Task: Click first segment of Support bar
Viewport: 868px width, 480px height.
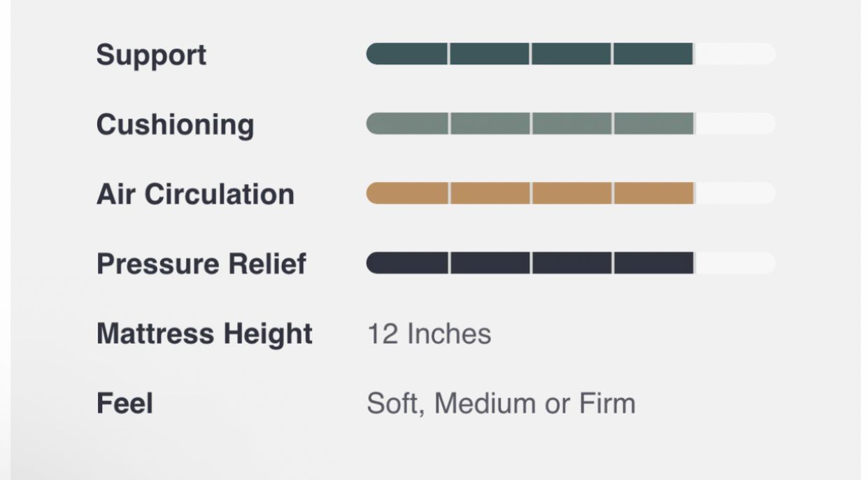Action: click(x=407, y=54)
